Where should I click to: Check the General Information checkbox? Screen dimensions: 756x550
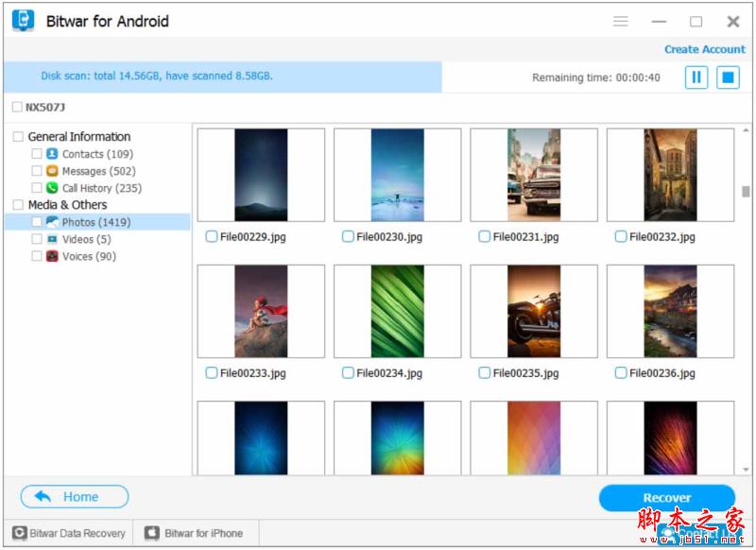18,136
